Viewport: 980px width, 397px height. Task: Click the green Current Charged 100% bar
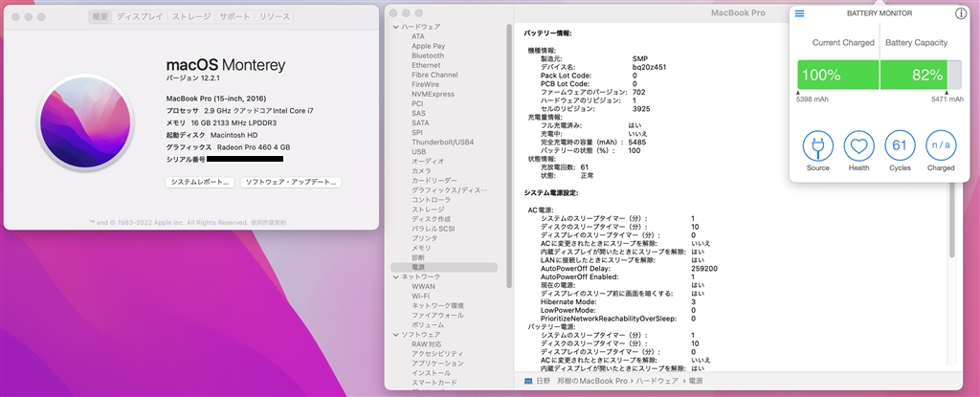click(x=837, y=75)
